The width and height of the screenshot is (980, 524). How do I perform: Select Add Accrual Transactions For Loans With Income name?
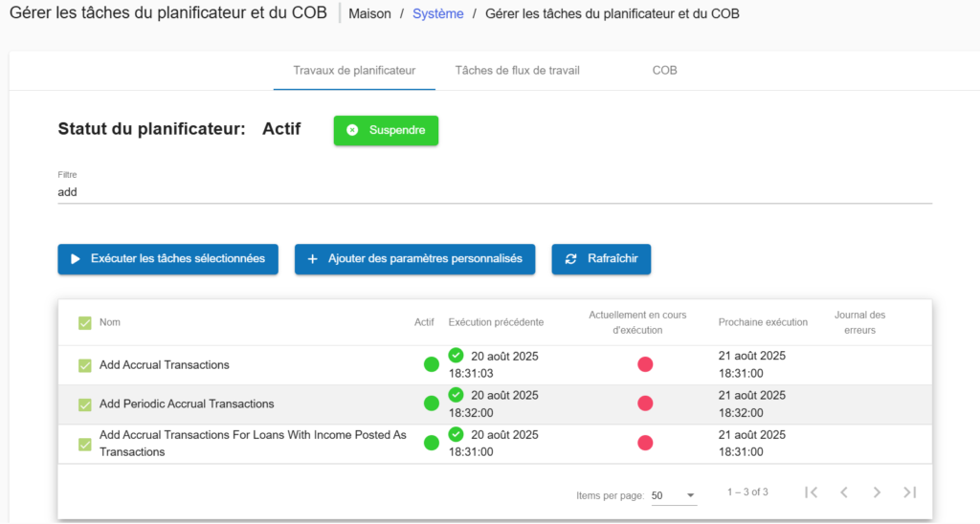click(x=253, y=443)
